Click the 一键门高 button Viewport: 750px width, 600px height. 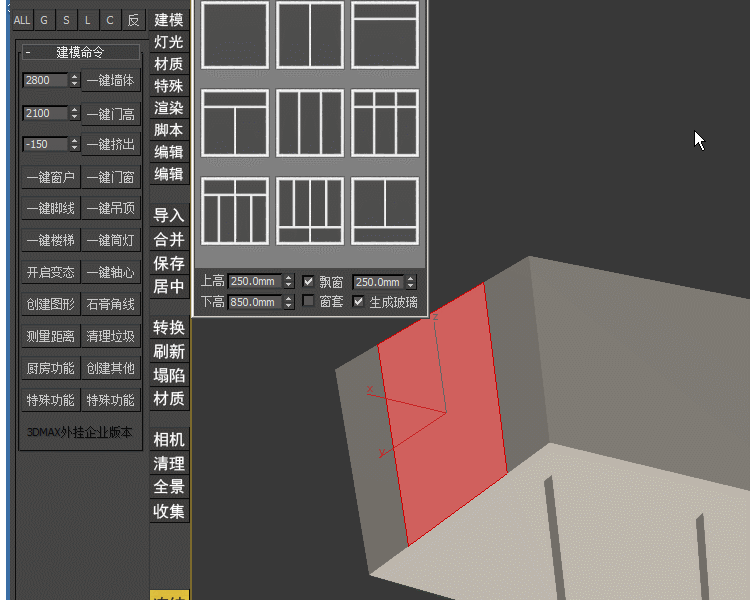[x=110, y=114]
